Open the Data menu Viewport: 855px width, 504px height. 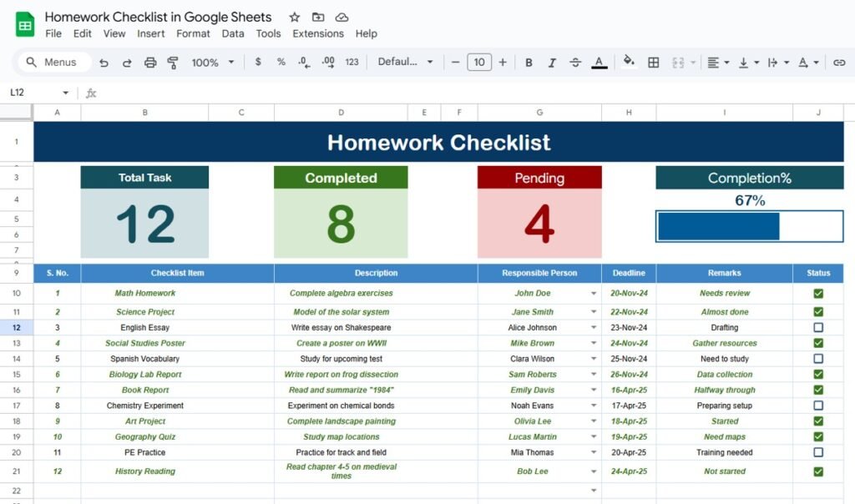(233, 33)
